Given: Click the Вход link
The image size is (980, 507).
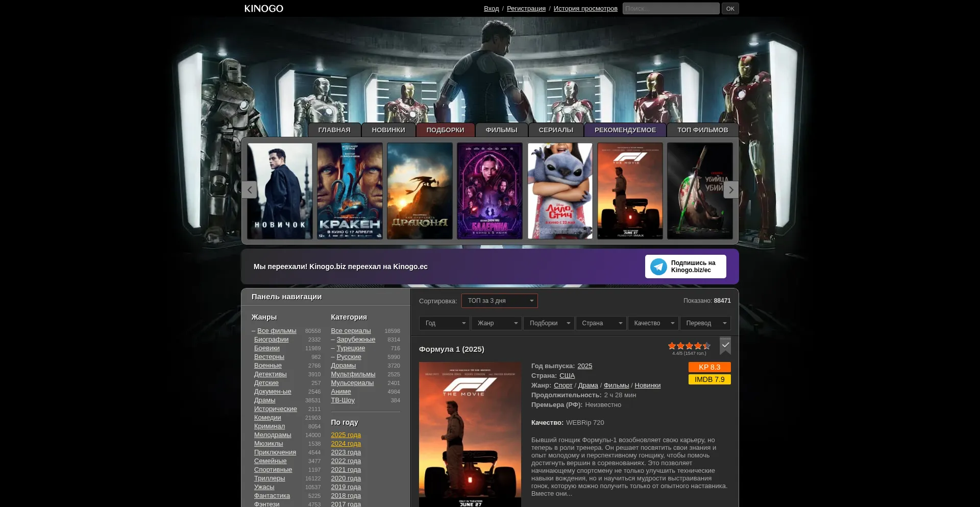Looking at the screenshot, I should 491,9.
